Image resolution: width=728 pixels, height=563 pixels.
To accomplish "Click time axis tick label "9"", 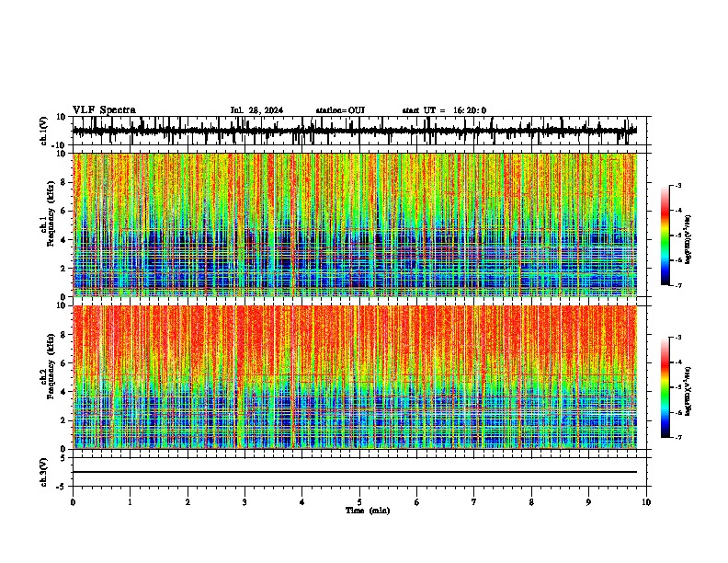I will pos(588,502).
